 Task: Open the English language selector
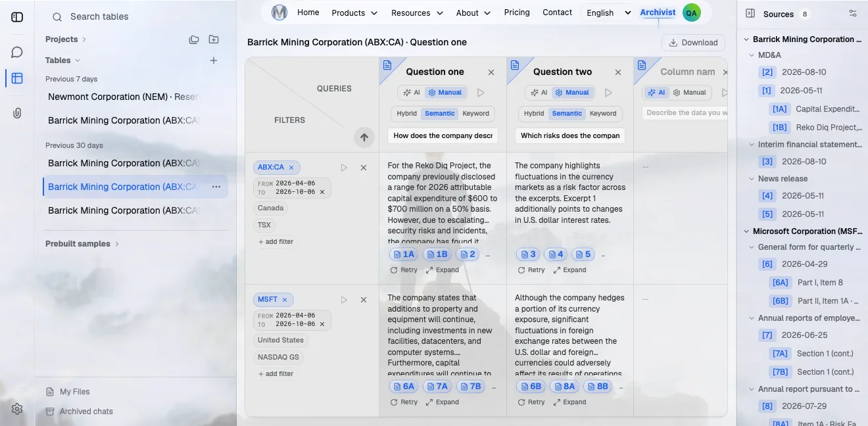click(x=608, y=13)
